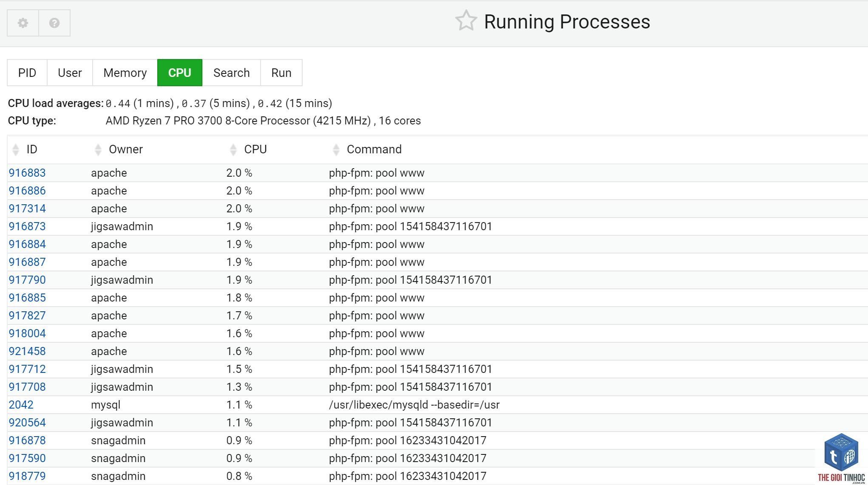Switch to the PID tab
The image size is (868, 485).
coord(27,73)
